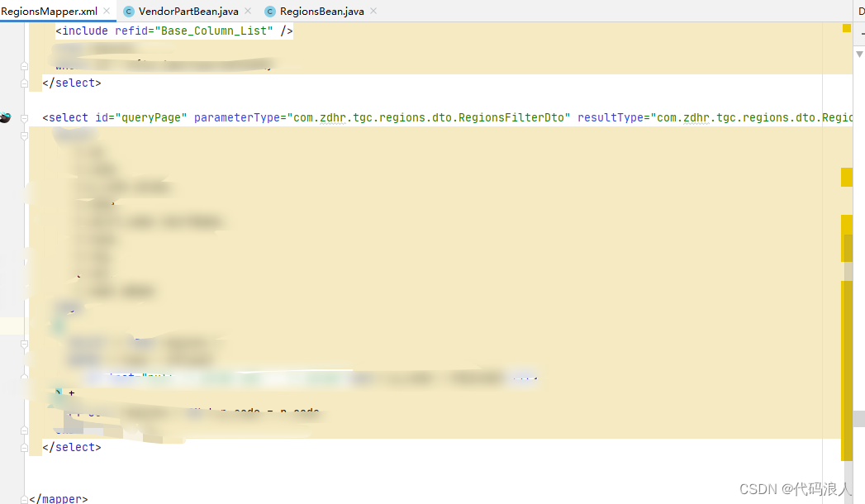Open the VendorPartBean.java tab

(188, 12)
